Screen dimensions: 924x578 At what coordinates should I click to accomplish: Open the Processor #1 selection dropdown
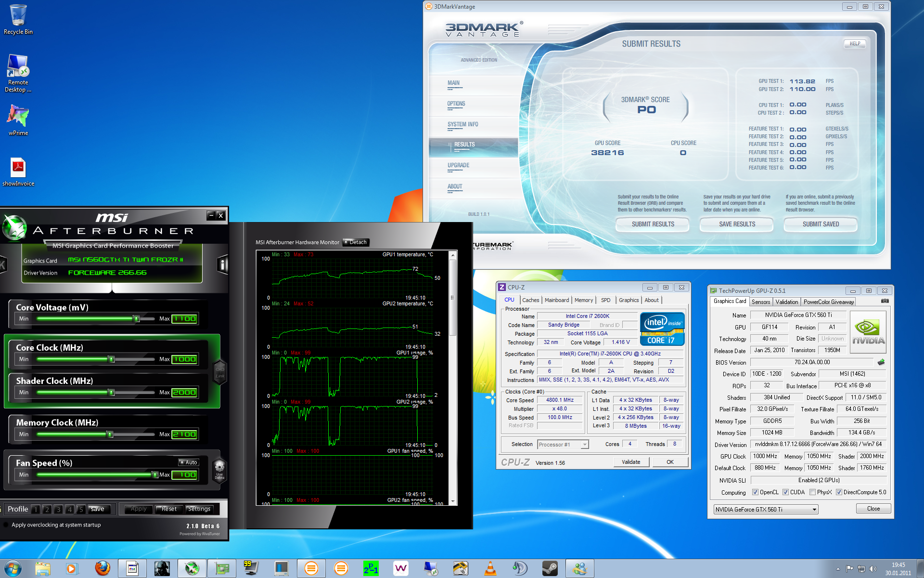(x=563, y=445)
